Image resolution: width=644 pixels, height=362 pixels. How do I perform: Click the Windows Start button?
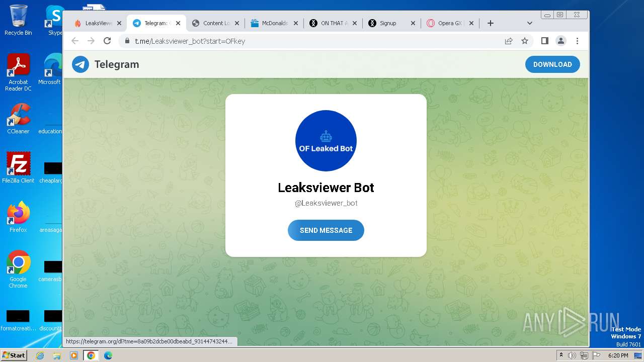click(14, 355)
